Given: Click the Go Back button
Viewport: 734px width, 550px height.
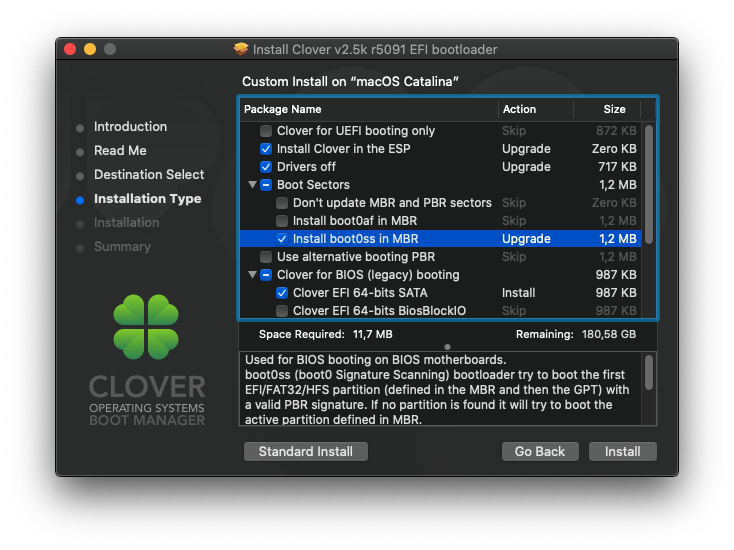Looking at the screenshot, I should 540,451.
